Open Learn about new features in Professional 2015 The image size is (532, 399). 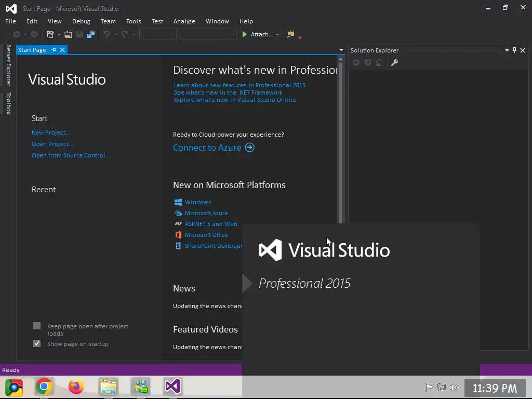tap(240, 85)
